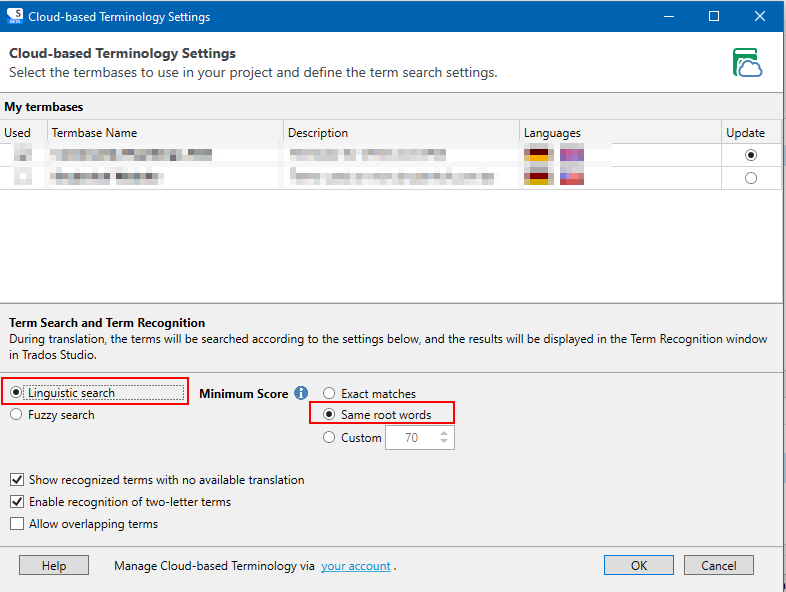Image resolution: width=786 pixels, height=592 pixels.
Task: Choose Same root words option
Action: point(329,415)
